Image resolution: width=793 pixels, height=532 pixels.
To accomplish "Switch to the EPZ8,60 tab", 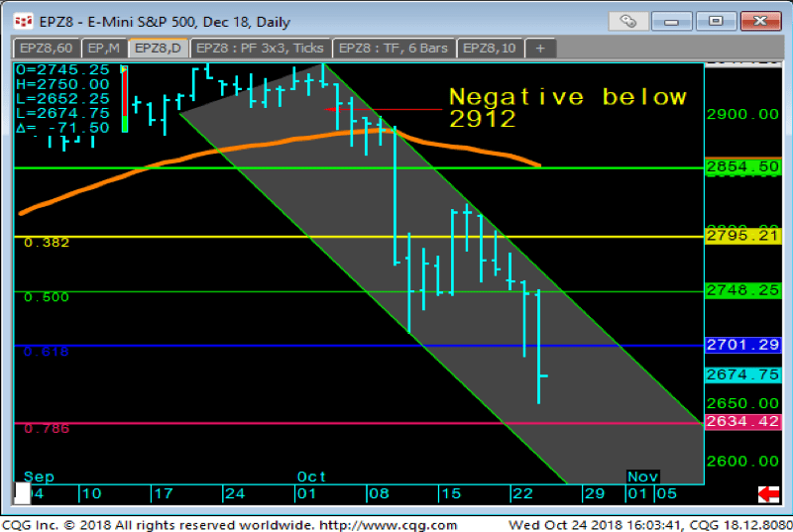I will click(46, 48).
